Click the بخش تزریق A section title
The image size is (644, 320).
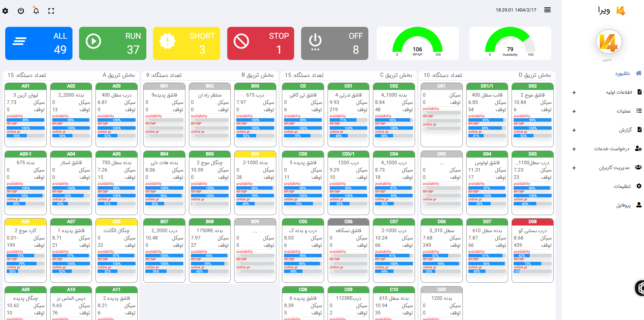tap(118, 75)
